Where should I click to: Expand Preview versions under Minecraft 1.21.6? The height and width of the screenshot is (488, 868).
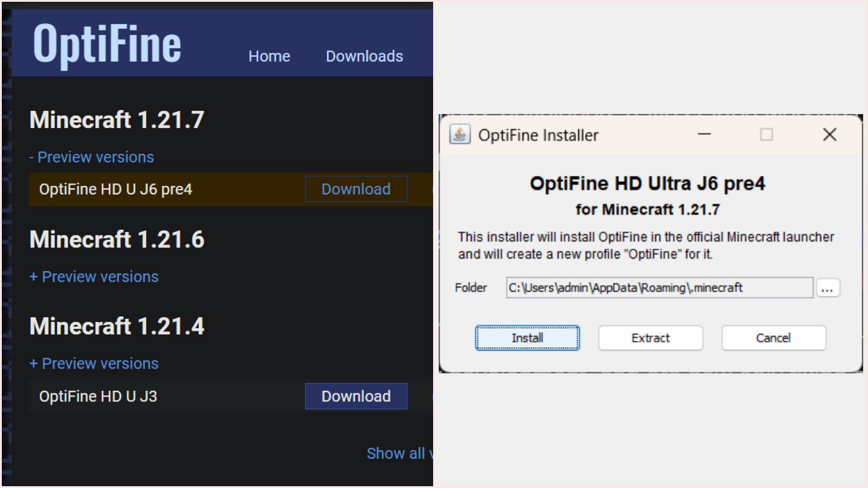pos(94,277)
